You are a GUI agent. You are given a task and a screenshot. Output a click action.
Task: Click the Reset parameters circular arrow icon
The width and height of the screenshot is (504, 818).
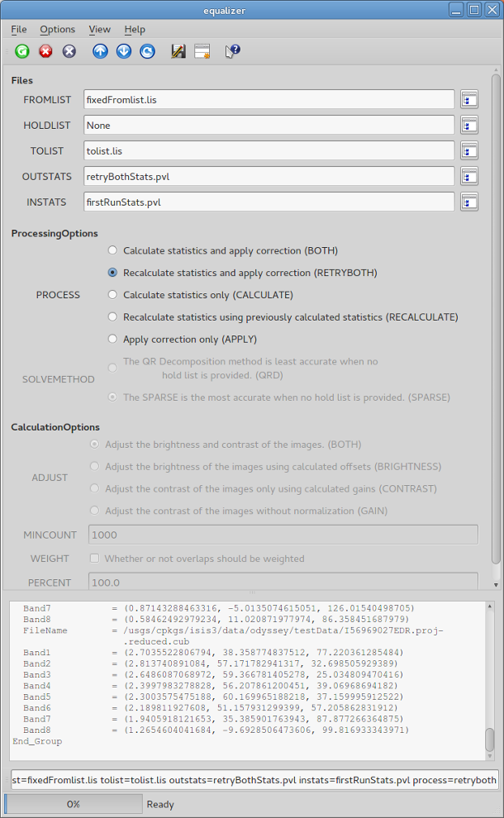147,51
